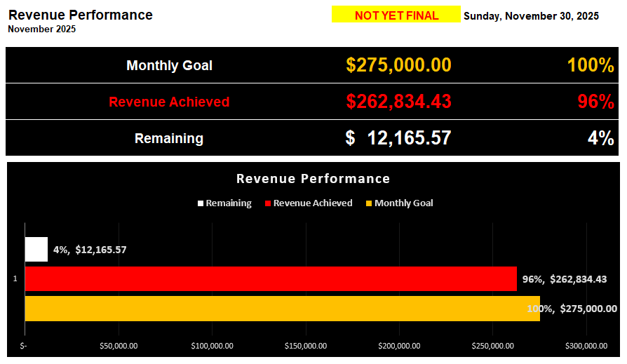
Task: Click the red Revenue Achieved legend swatch
Action: point(268,203)
